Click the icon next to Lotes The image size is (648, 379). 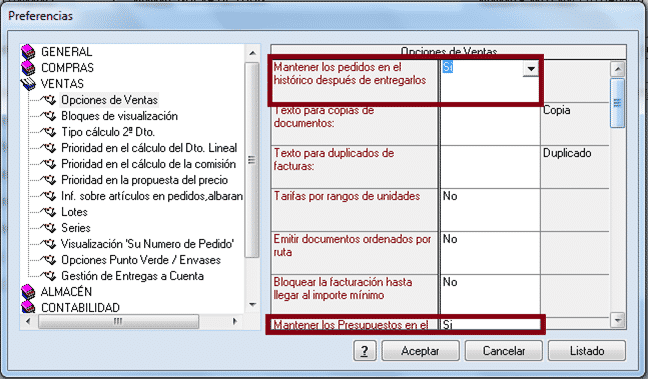[x=49, y=212]
